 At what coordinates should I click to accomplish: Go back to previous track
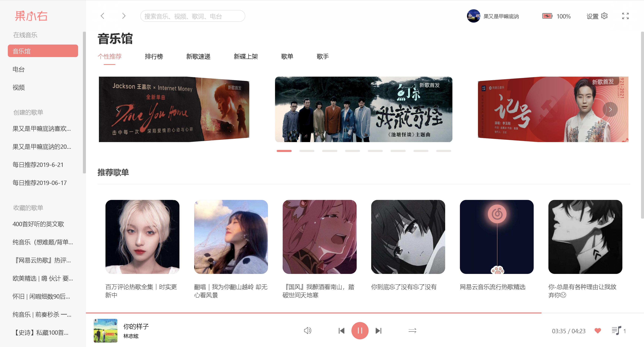tap(341, 331)
